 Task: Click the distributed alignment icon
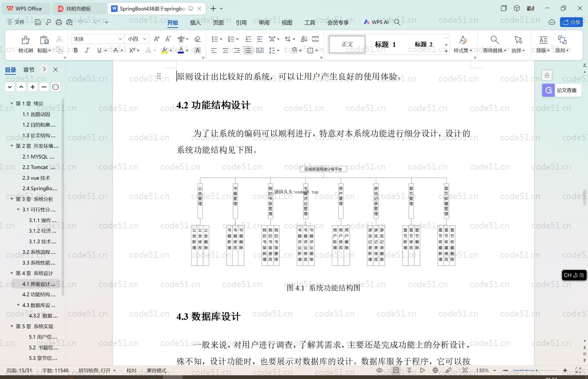coord(260,50)
